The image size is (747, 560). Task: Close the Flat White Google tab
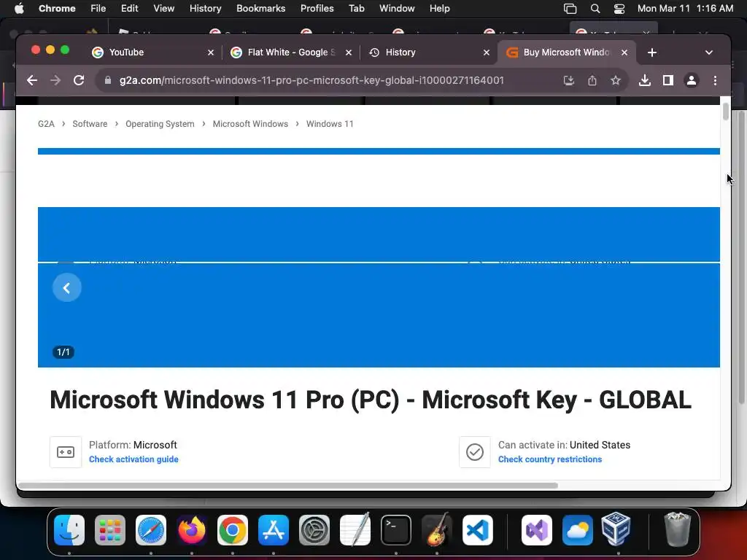pos(349,52)
